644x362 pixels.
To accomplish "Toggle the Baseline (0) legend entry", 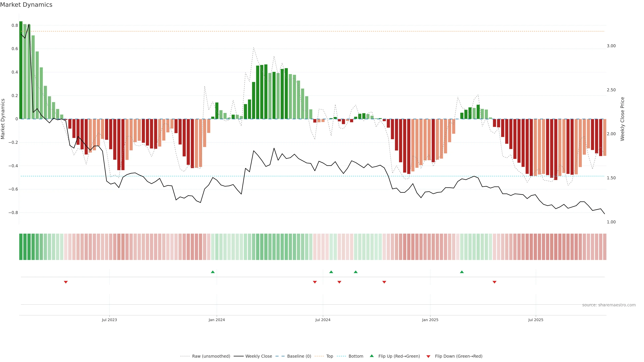I will click(299, 356).
